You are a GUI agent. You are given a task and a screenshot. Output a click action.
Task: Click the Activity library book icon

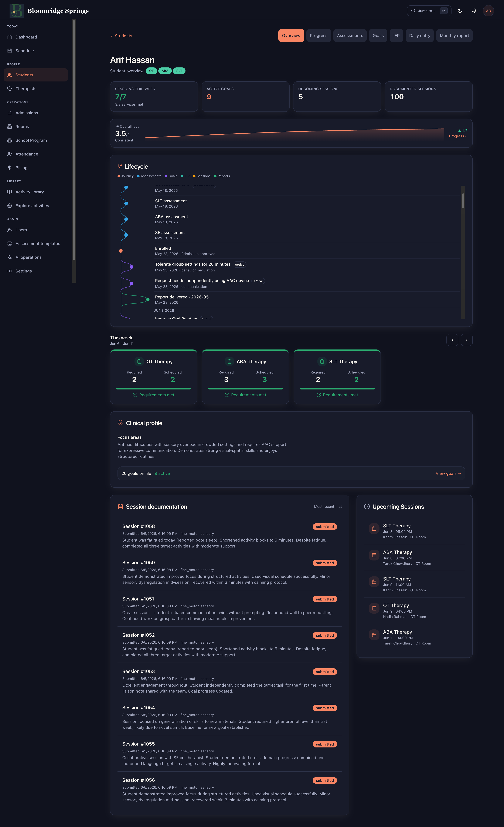[9, 192]
